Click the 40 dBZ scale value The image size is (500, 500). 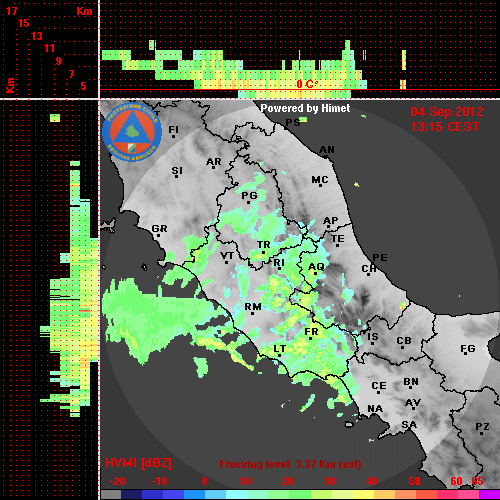pos(371,481)
